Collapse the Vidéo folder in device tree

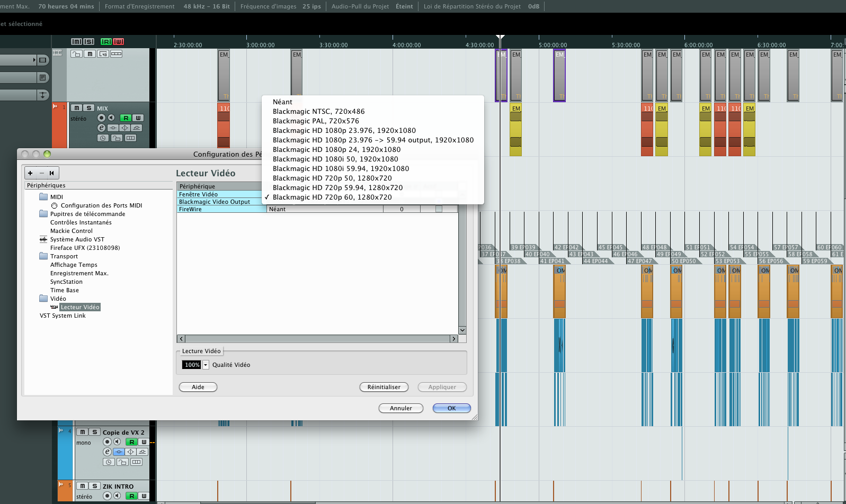click(x=43, y=299)
